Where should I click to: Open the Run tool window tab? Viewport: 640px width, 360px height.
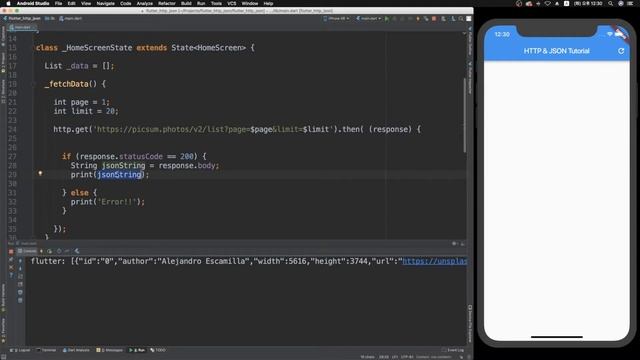tap(137, 350)
